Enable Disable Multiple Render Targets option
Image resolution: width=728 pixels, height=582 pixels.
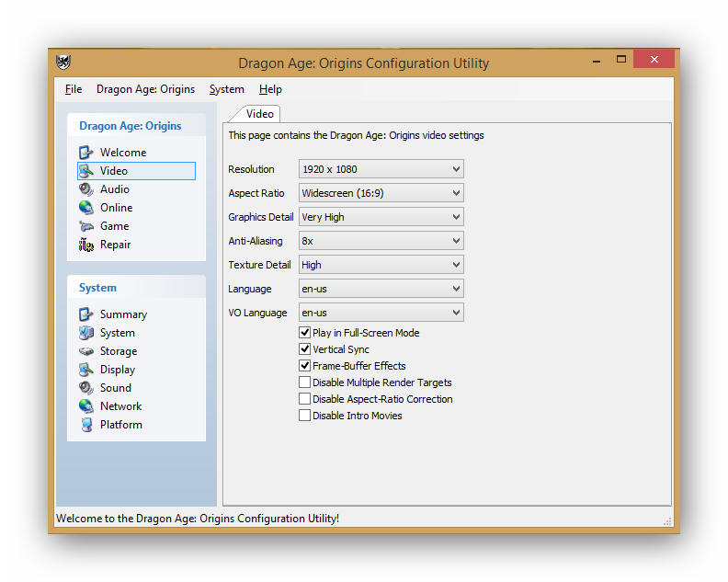(304, 382)
